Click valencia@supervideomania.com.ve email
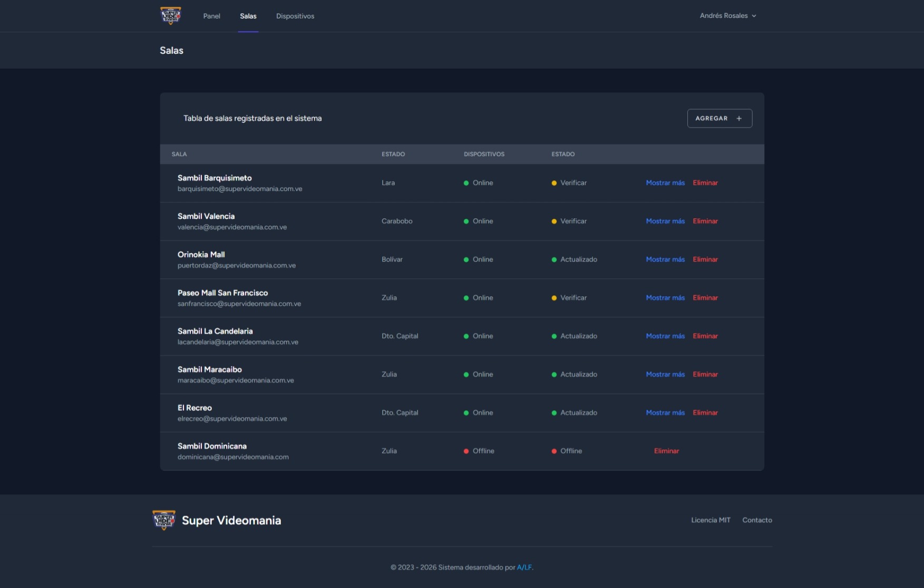Viewport: 924px width, 588px height. coord(232,227)
